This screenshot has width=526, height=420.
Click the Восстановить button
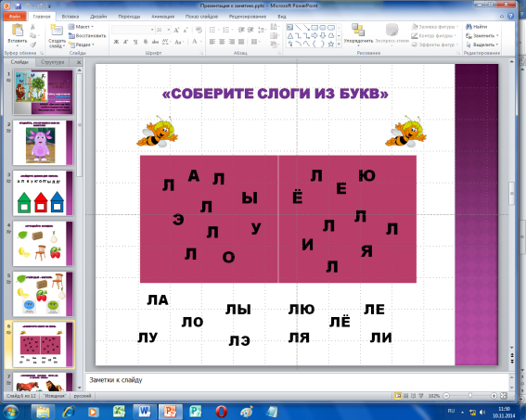[x=87, y=35]
